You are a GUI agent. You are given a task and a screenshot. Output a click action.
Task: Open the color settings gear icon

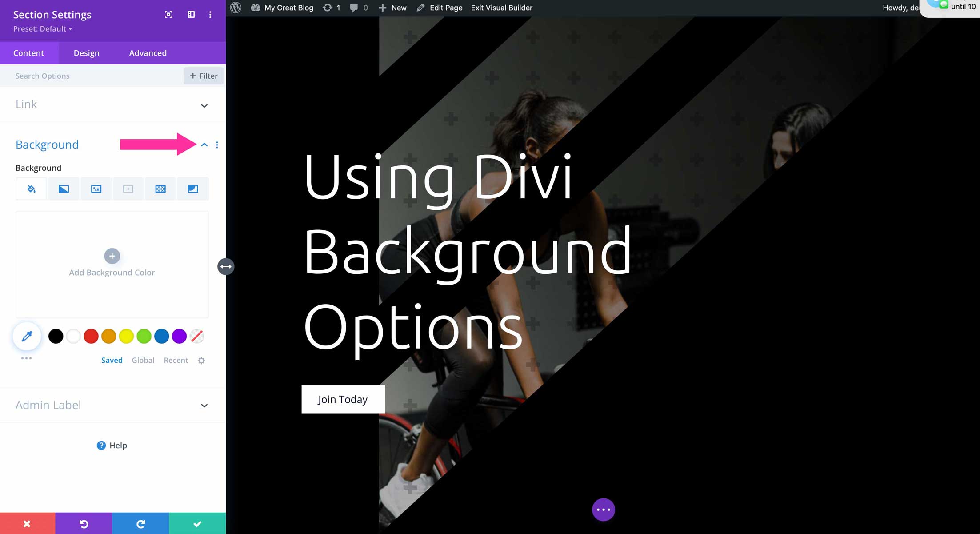(x=201, y=360)
